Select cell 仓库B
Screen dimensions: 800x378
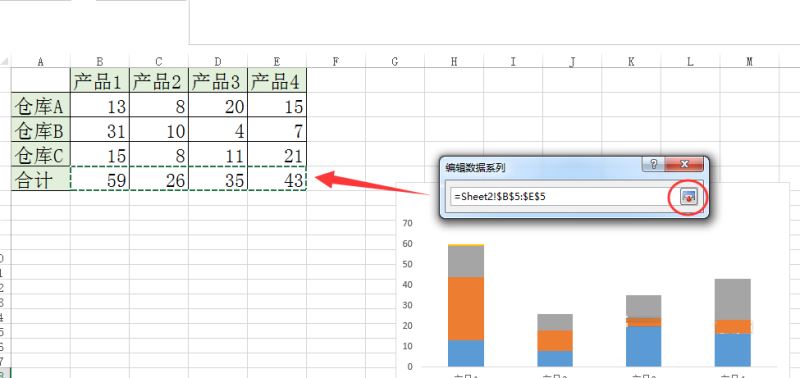click(41, 130)
